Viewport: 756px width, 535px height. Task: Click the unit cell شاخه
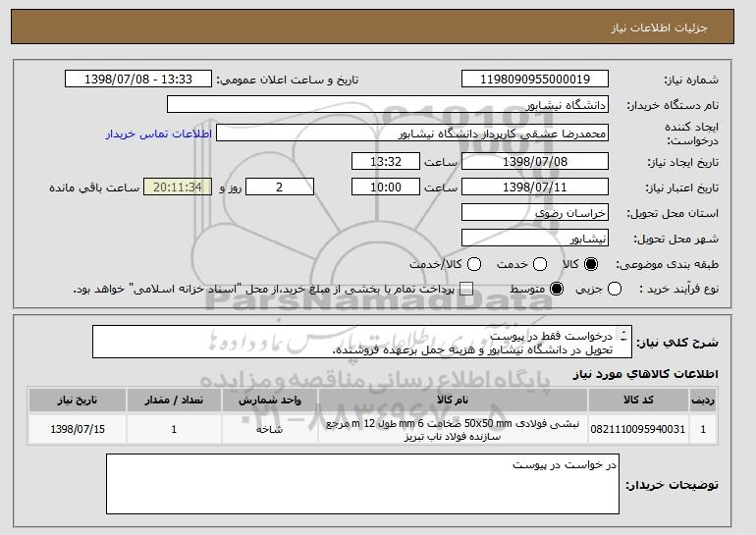click(x=270, y=429)
